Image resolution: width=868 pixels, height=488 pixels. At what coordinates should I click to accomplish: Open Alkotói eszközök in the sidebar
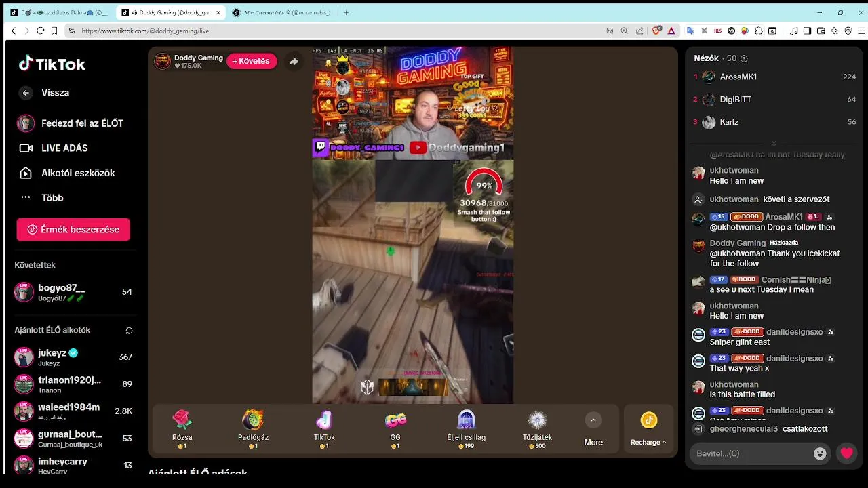pyautogui.click(x=66, y=173)
